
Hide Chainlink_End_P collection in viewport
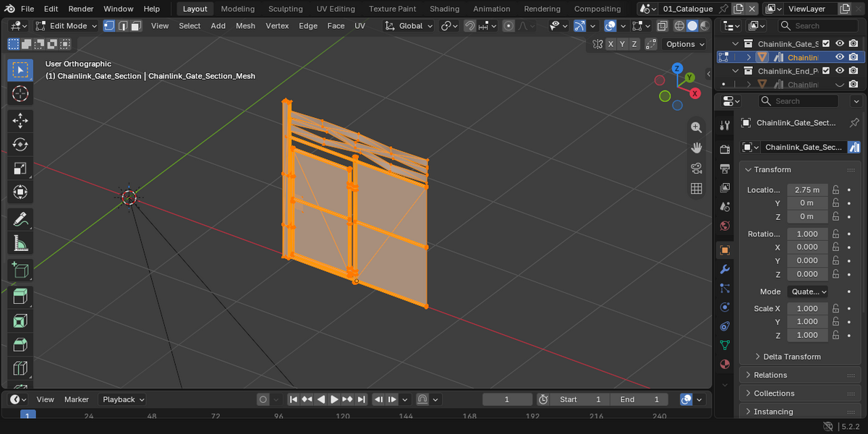840,71
